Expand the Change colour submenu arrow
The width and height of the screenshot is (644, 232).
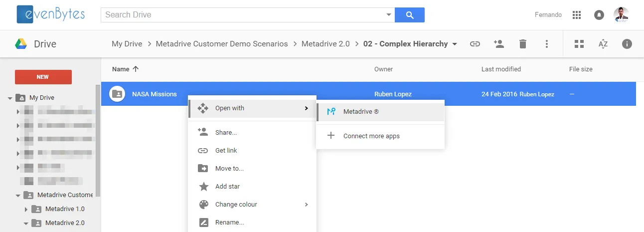[x=306, y=205]
